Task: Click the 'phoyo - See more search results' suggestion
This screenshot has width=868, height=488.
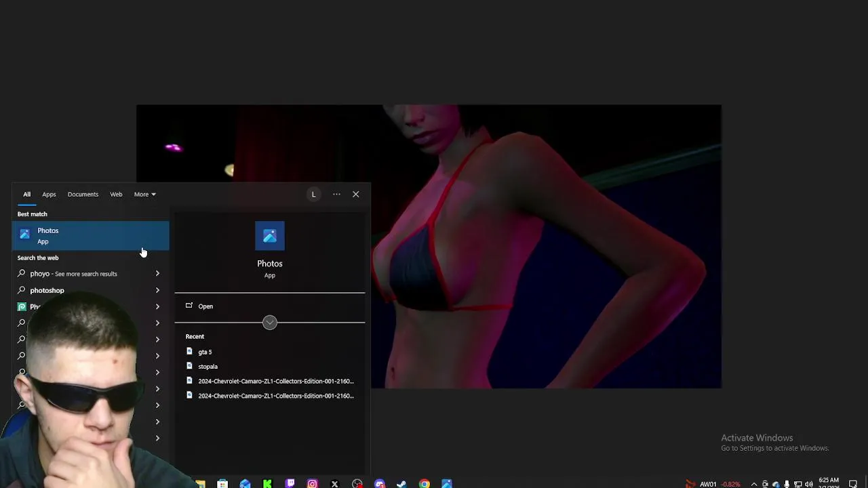Action: point(73,274)
